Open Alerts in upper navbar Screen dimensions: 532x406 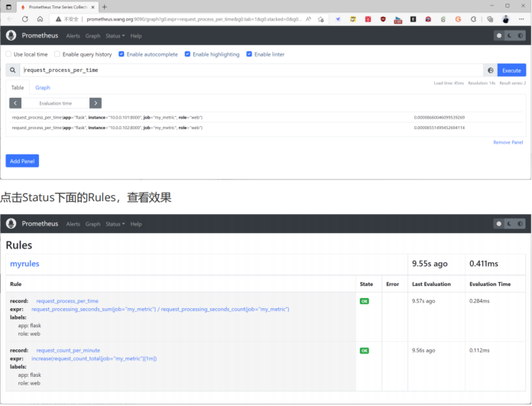point(73,36)
